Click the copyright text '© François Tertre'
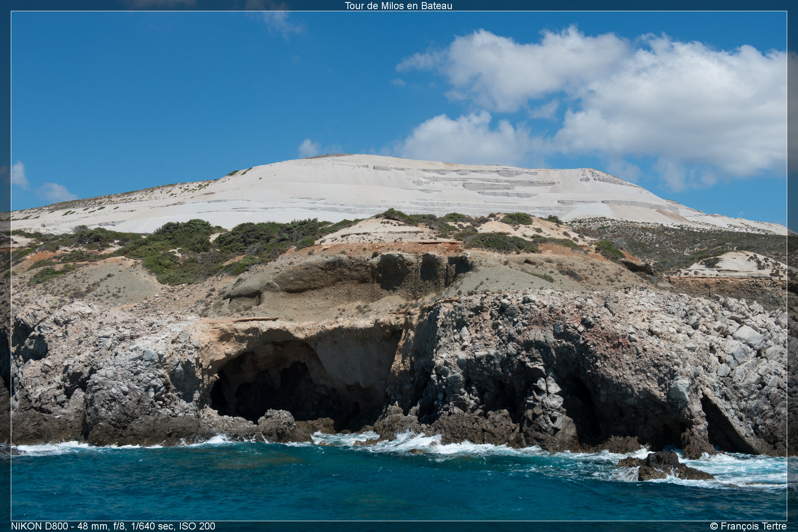This screenshot has height=532, width=798. [x=748, y=526]
